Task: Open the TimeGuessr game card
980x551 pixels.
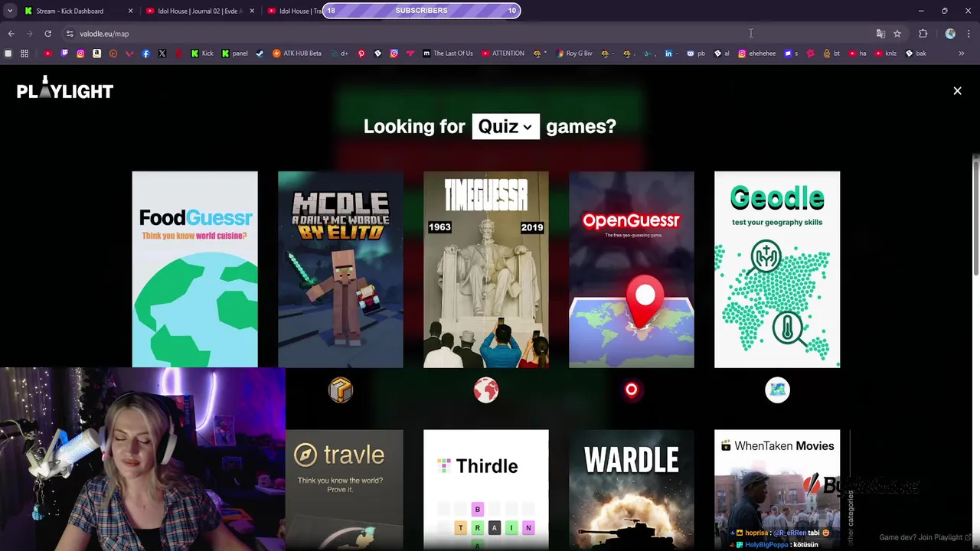Action: [x=486, y=269]
